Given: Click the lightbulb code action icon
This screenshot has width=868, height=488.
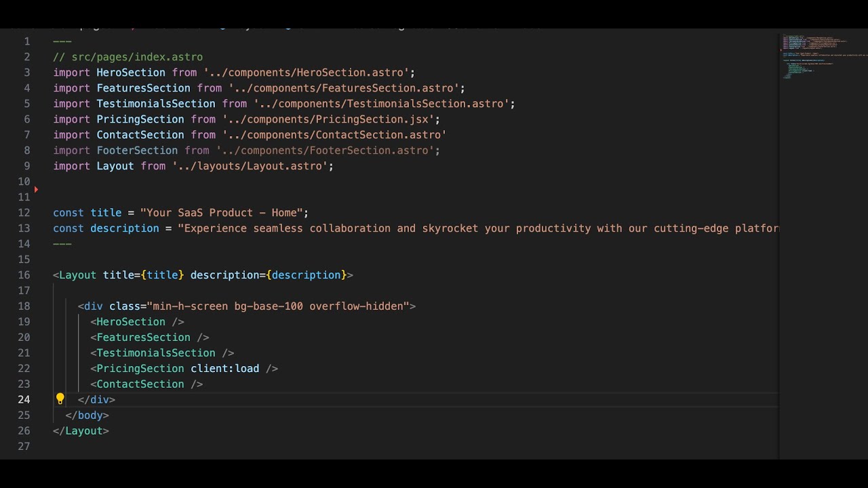Looking at the screenshot, I should click(x=60, y=399).
